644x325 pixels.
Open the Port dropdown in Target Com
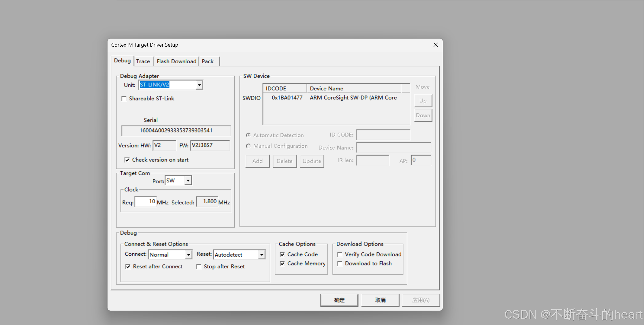tap(188, 180)
